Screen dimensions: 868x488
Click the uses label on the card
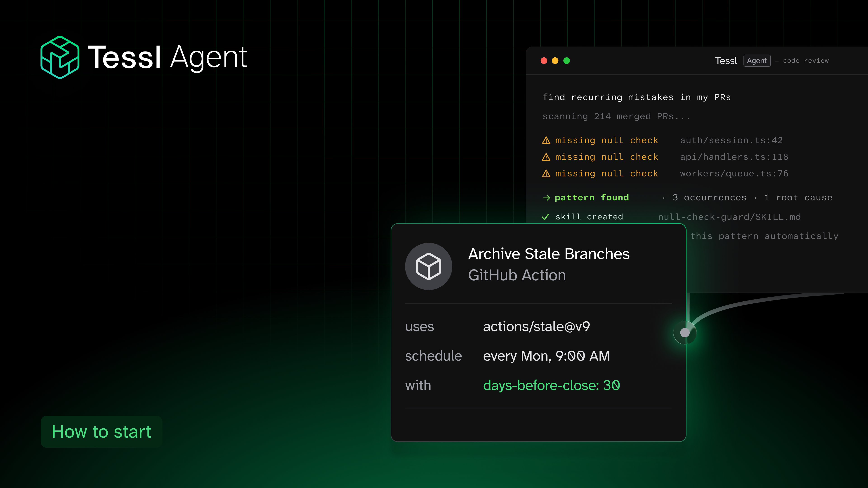420,327
